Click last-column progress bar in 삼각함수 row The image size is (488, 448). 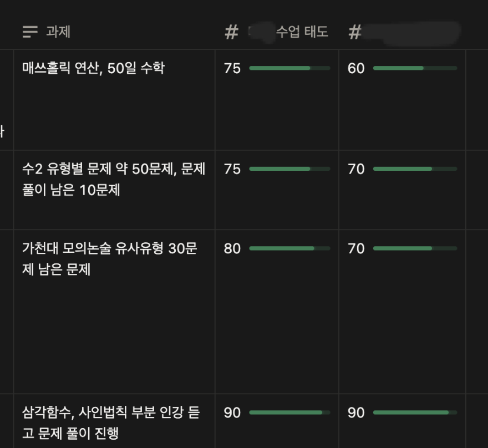415,413
